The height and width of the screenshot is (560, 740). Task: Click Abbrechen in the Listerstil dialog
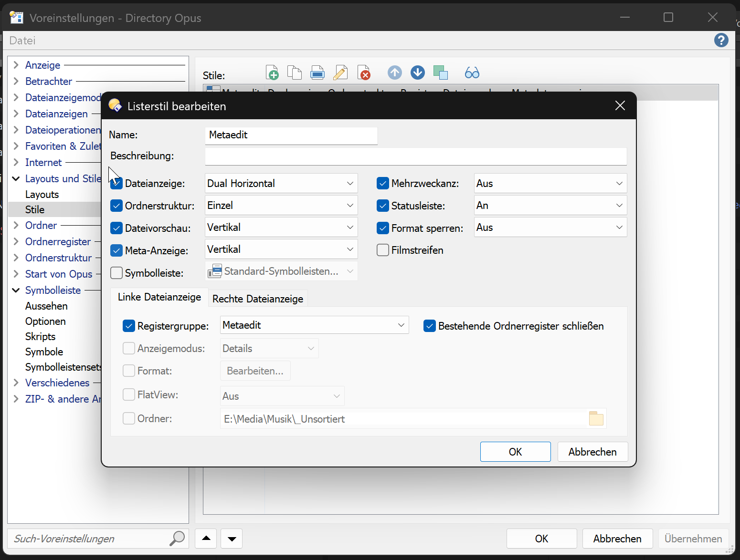click(592, 452)
